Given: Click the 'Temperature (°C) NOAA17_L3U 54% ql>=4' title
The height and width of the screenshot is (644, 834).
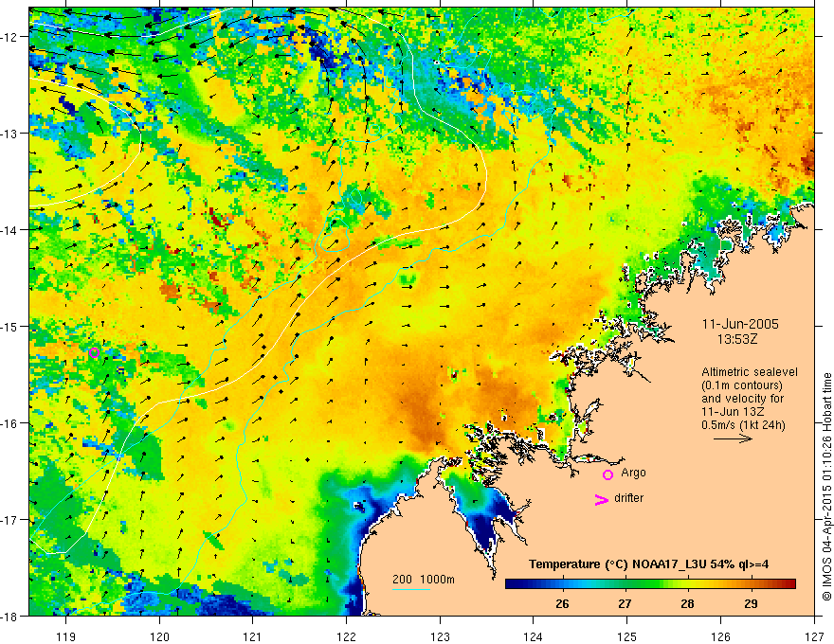Looking at the screenshot, I should pos(648,564).
